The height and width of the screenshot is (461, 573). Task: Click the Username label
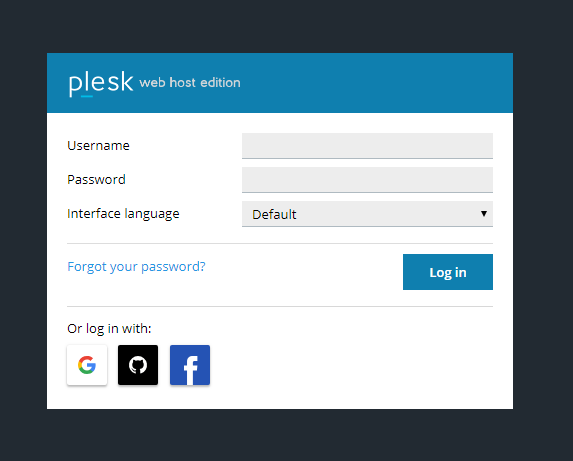coord(98,146)
